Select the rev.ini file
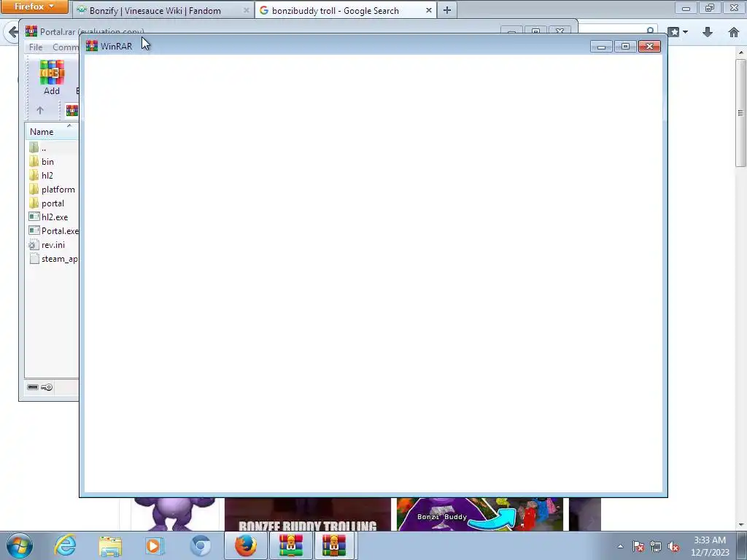This screenshot has height=560, width=747. pyautogui.click(x=52, y=245)
